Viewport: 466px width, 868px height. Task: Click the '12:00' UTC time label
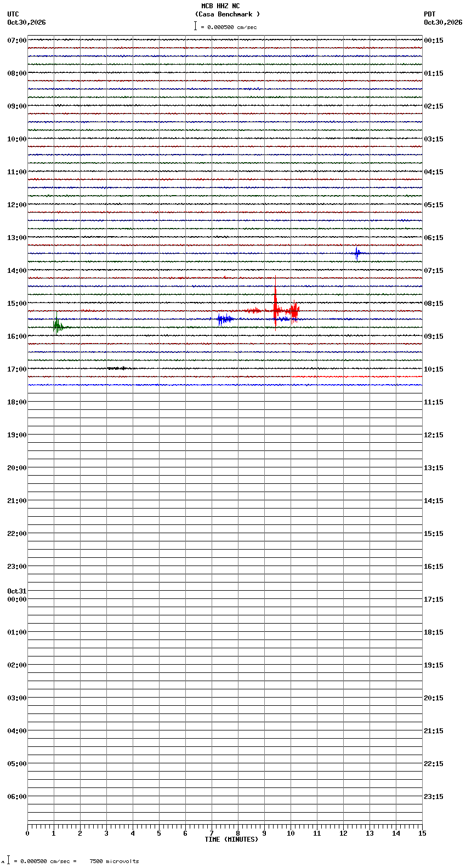click(x=17, y=205)
